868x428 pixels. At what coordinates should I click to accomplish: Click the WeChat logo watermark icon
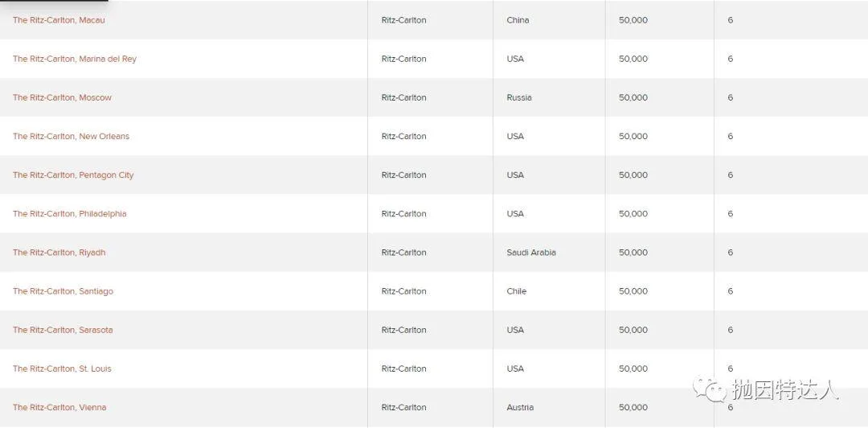click(x=710, y=389)
